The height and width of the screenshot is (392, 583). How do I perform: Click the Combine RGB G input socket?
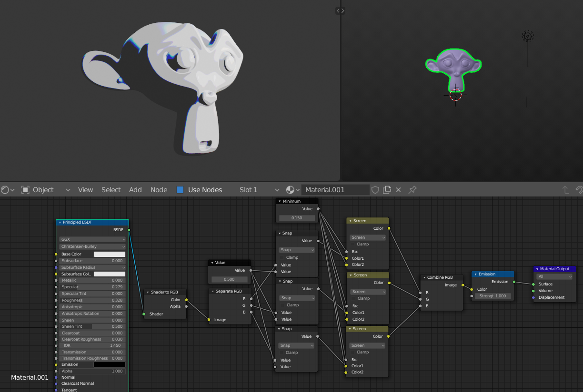420,299
